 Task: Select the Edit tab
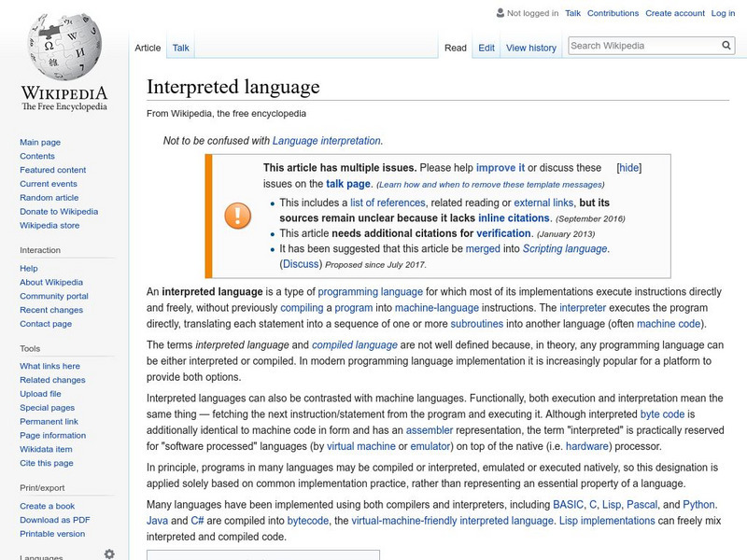coord(486,47)
